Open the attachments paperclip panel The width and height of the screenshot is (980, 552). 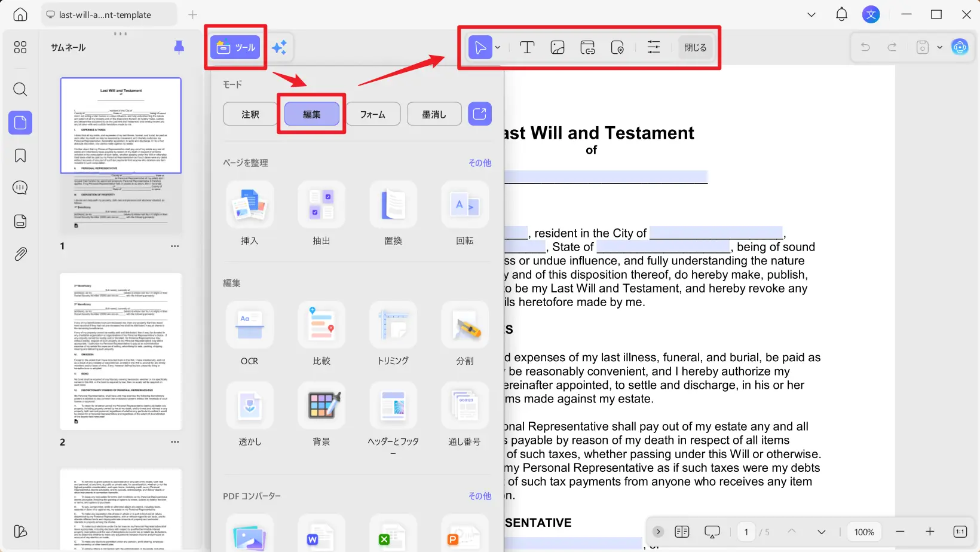(20, 254)
